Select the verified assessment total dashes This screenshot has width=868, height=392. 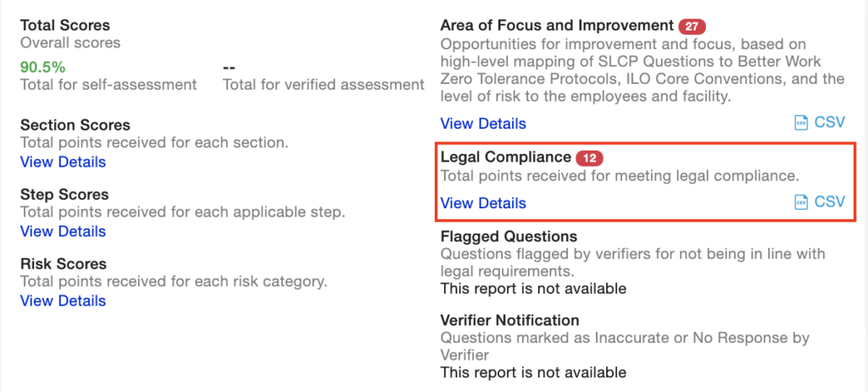click(230, 67)
